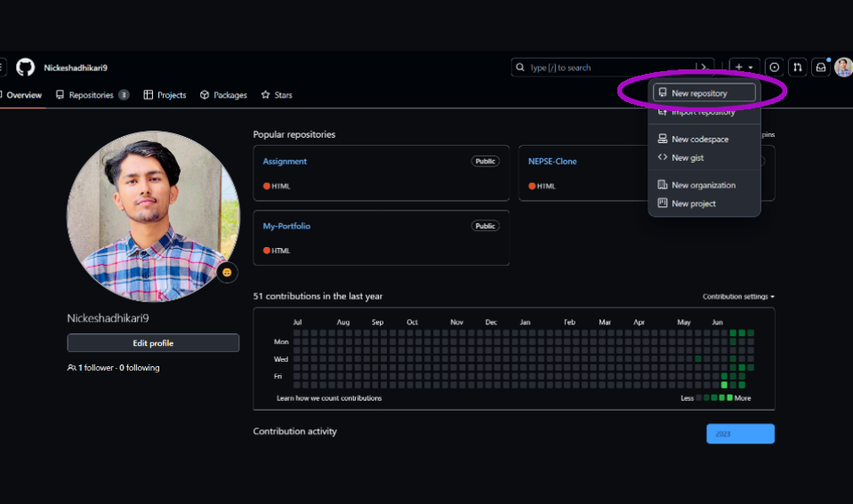Open the My-Portfolio repository link

[286, 226]
